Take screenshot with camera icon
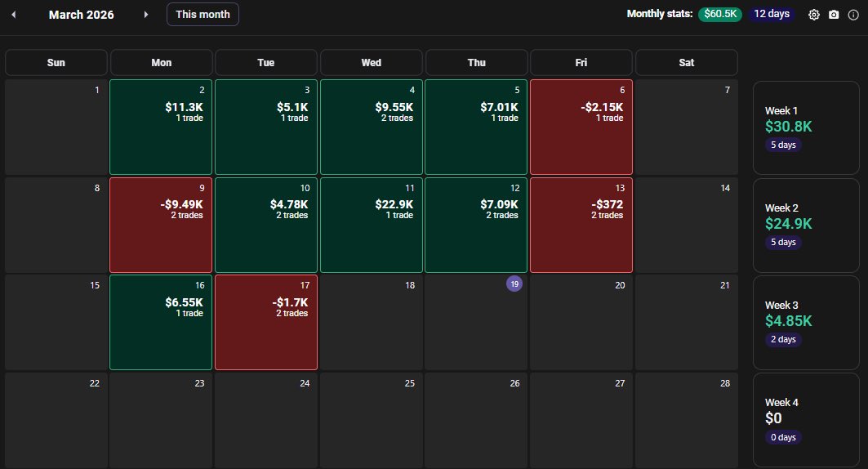868x469 pixels. (x=834, y=15)
